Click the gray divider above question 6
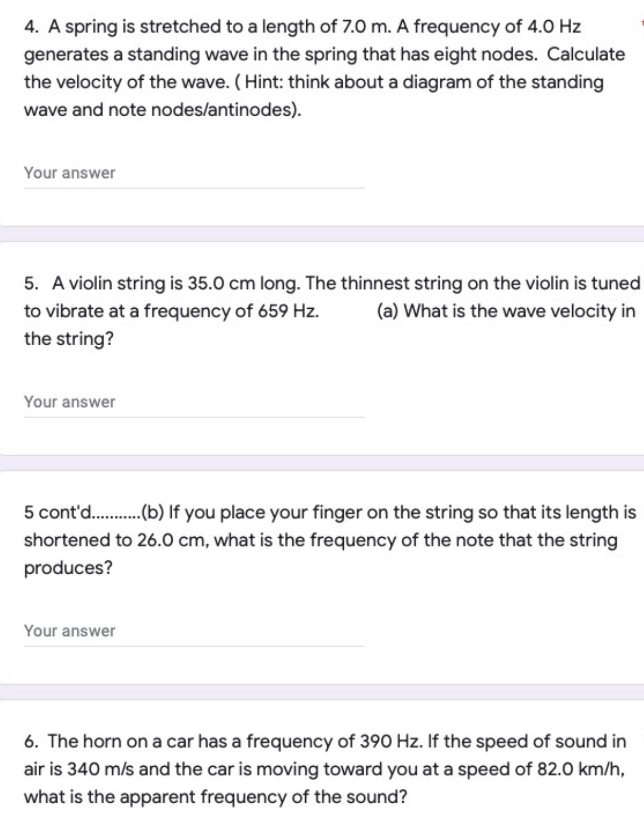 tap(322, 692)
